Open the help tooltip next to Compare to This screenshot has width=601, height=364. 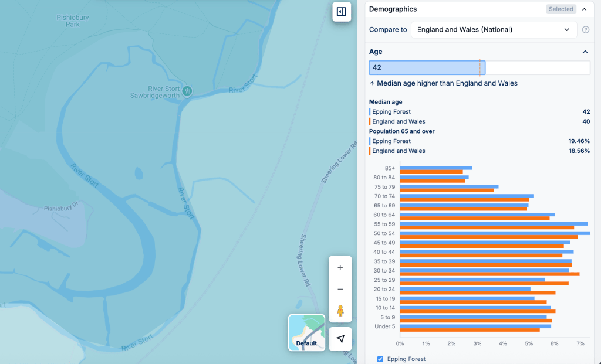coord(585,29)
